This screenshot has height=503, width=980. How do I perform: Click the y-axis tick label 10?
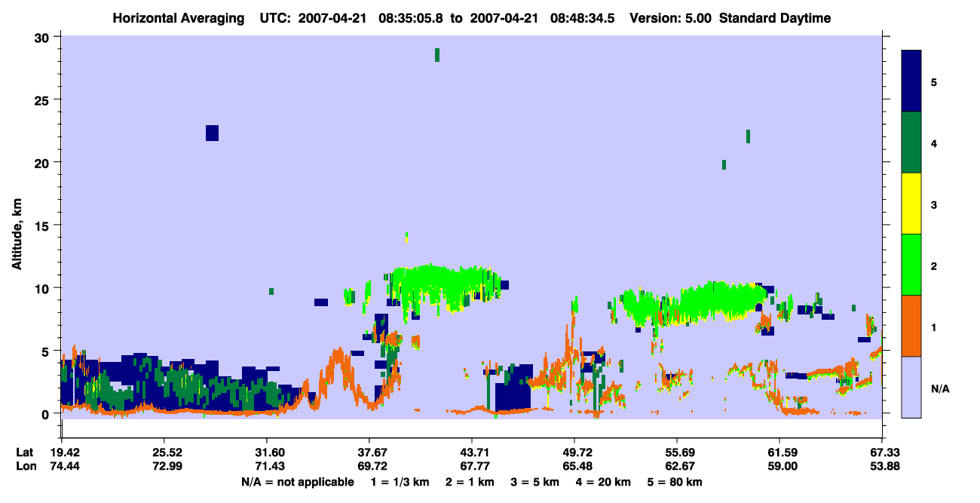(44, 288)
